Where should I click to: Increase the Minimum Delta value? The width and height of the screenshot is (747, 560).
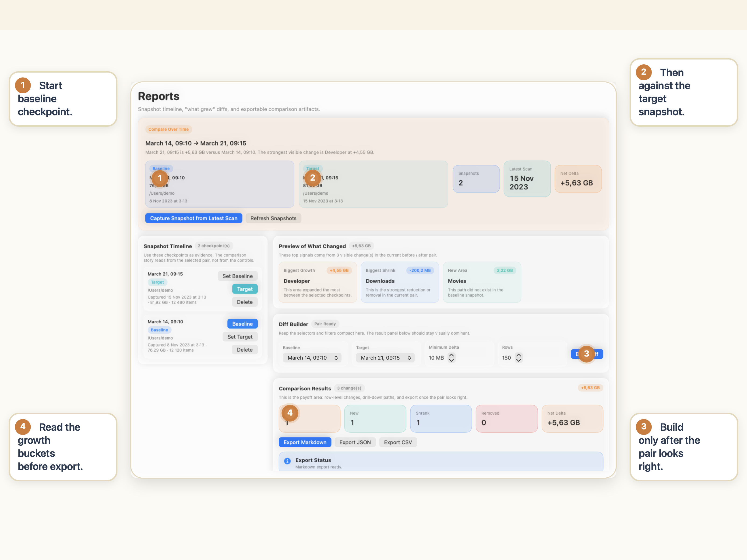tap(451, 355)
